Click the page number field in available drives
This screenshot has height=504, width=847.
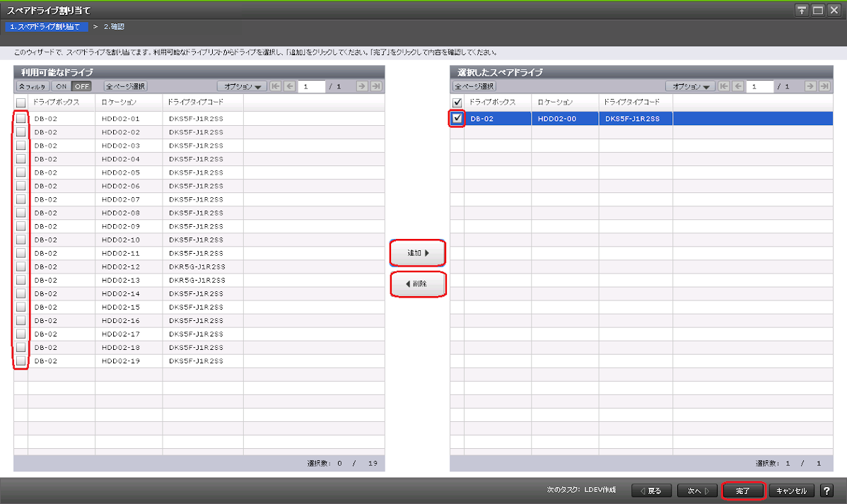[311, 86]
